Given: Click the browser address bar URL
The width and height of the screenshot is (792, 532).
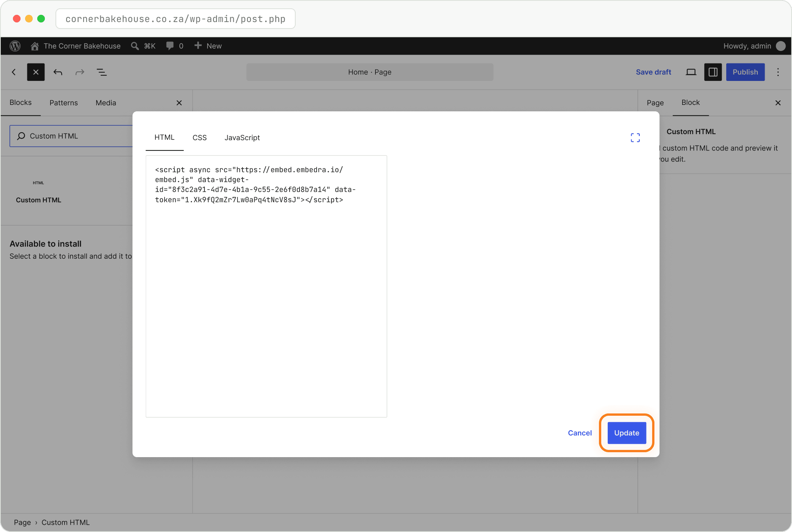Looking at the screenshot, I should pyautogui.click(x=176, y=19).
